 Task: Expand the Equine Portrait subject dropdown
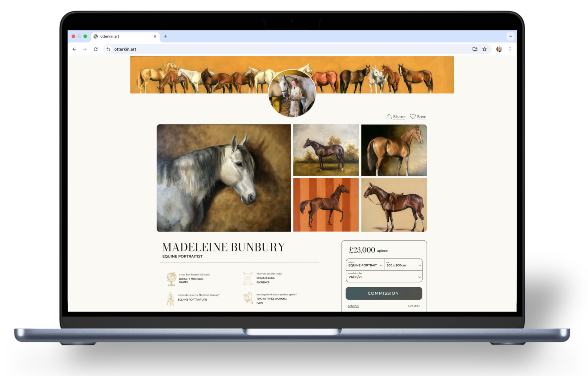[x=365, y=265]
